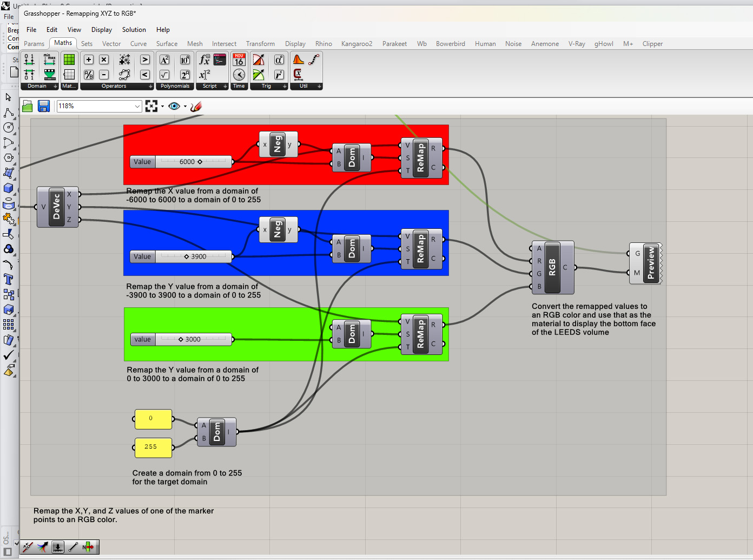
Task: Open file using green folder icon
Action: pyautogui.click(x=28, y=107)
